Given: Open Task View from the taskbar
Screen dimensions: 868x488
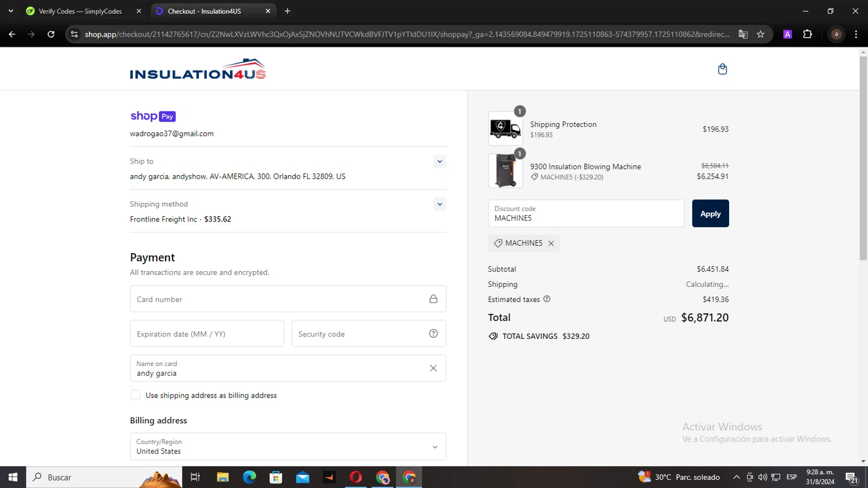Looking at the screenshot, I should point(195,477).
